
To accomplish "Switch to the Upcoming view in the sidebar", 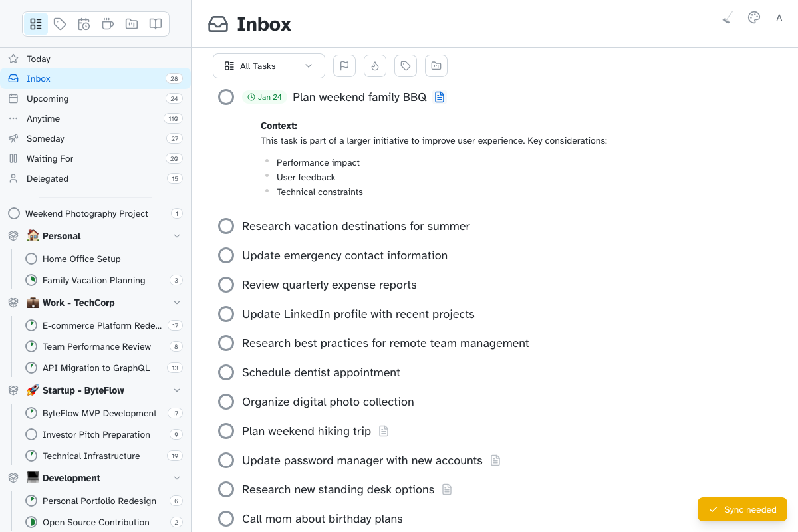I will 47,98.
